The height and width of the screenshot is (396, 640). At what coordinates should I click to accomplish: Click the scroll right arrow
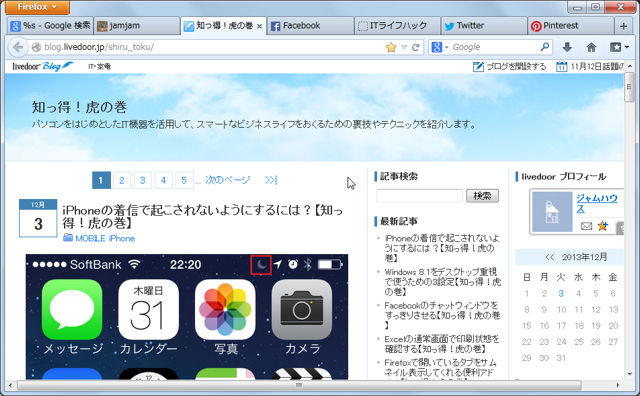[x=618, y=385]
